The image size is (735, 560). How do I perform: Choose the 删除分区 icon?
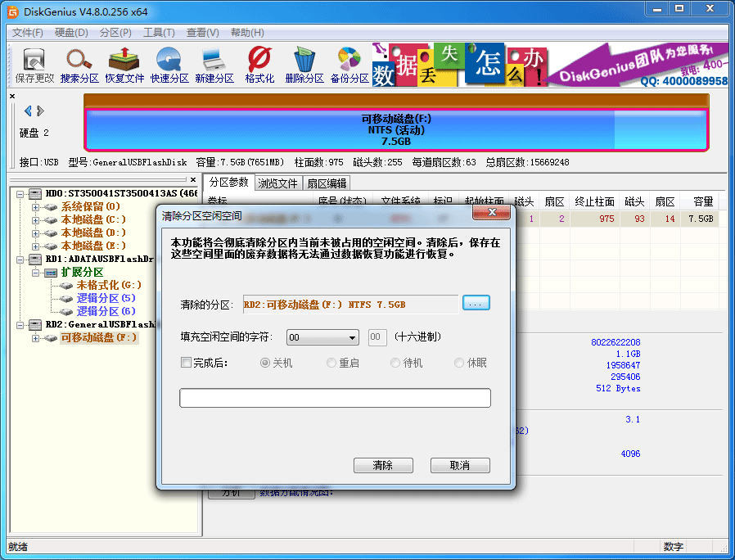(x=304, y=65)
